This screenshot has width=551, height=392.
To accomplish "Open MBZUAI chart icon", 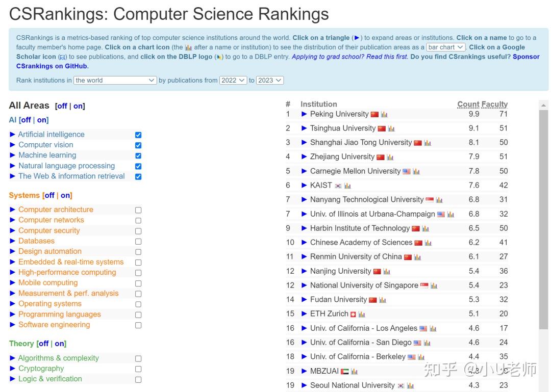I will click(x=354, y=372).
